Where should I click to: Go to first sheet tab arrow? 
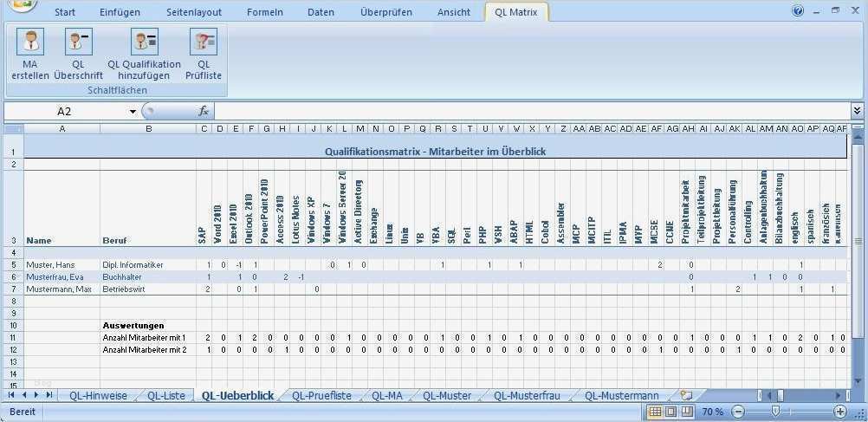11,395
